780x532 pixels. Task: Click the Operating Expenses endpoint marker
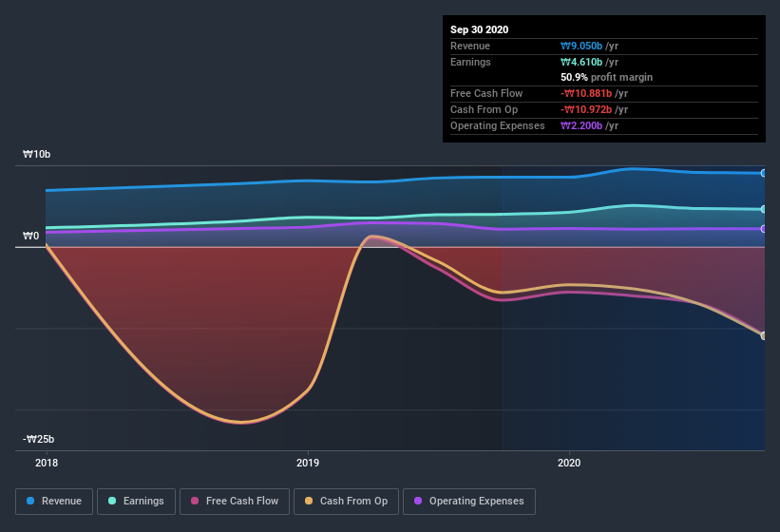[x=764, y=229]
